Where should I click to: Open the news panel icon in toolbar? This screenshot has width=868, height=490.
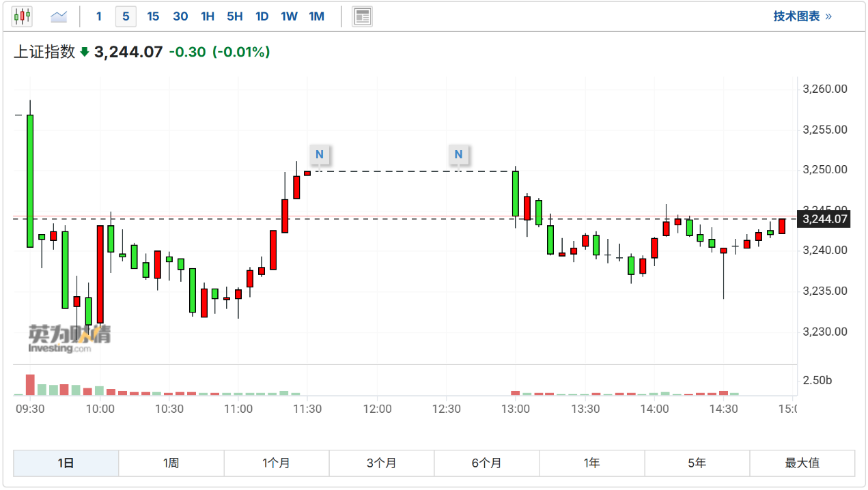[x=362, y=16]
